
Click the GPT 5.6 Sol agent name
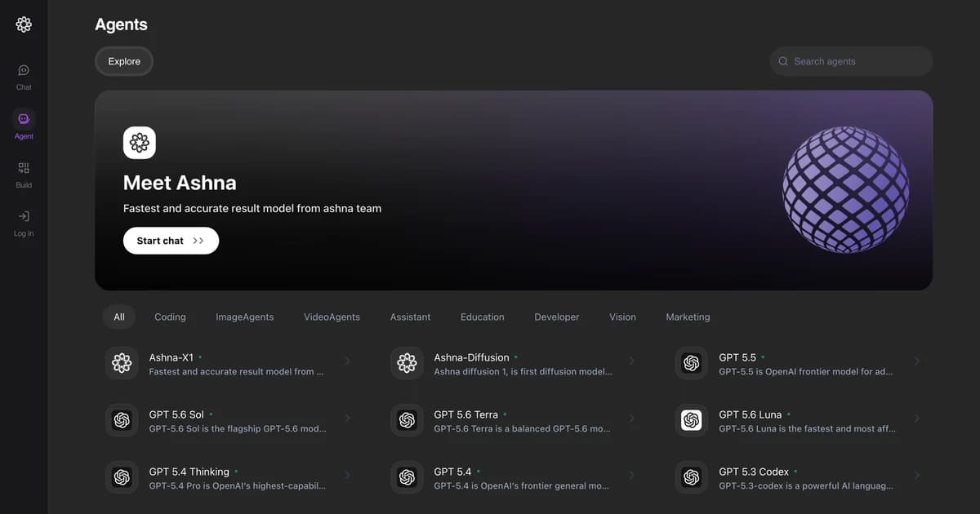(176, 414)
